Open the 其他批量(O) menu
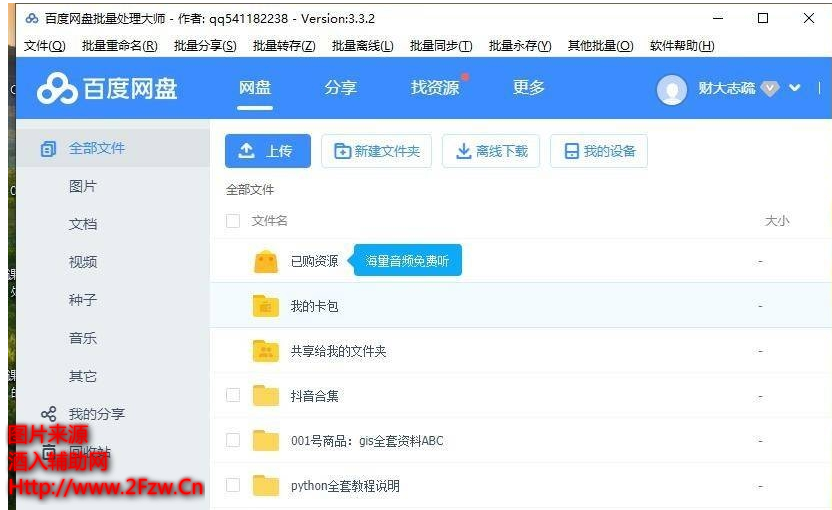 coord(600,46)
